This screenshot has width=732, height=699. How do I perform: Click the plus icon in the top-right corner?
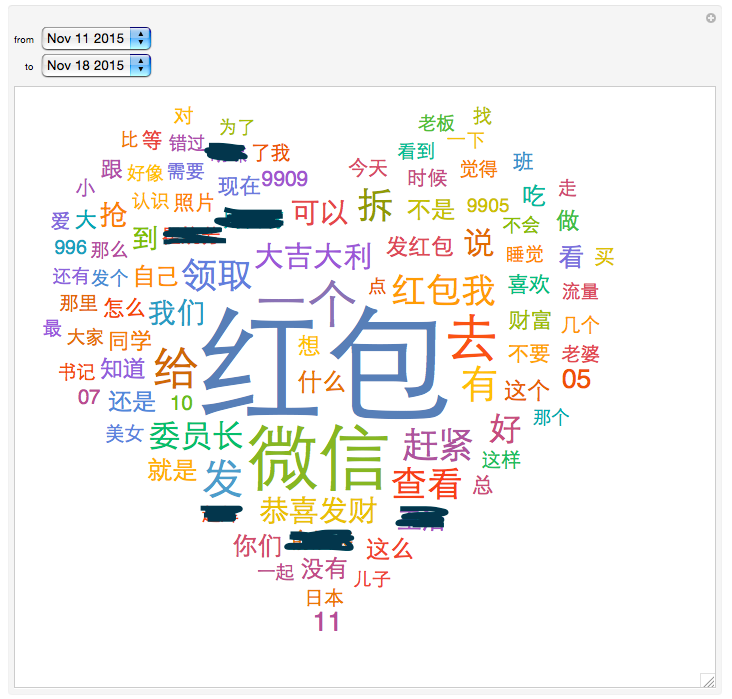coord(711,18)
